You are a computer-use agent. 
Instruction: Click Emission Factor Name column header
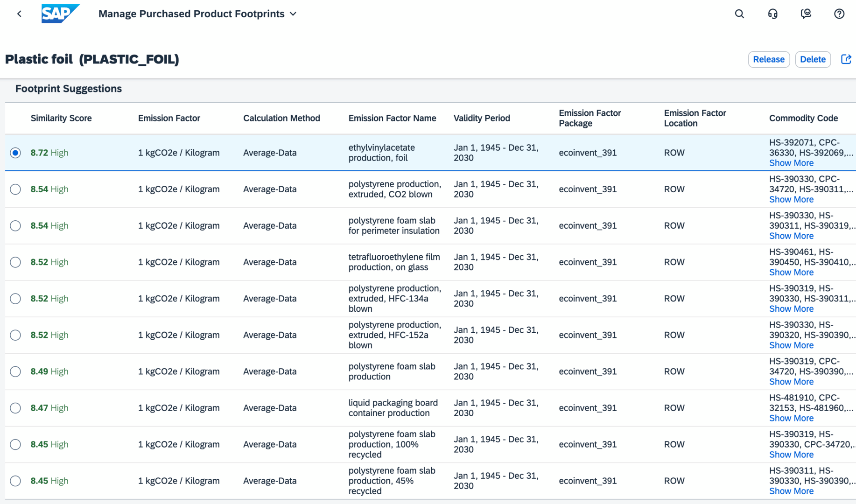click(x=392, y=118)
